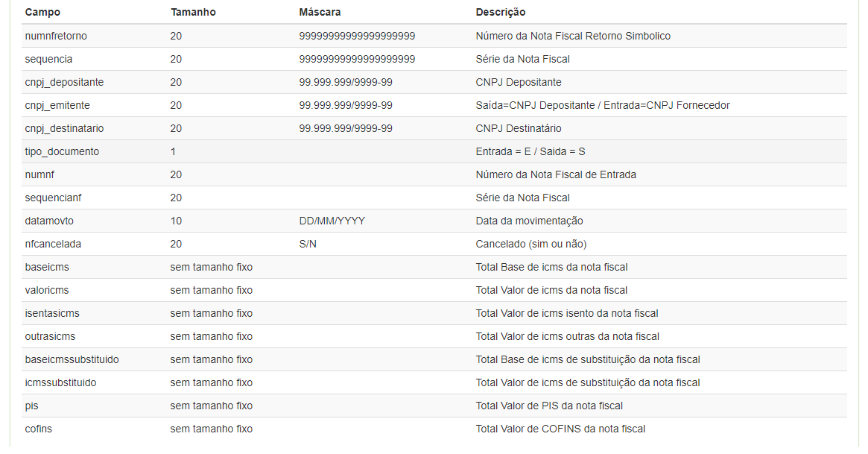Image resolution: width=868 pixels, height=454 pixels.
Task: Select the cnpj_emitente field name
Action: pyautogui.click(x=57, y=105)
